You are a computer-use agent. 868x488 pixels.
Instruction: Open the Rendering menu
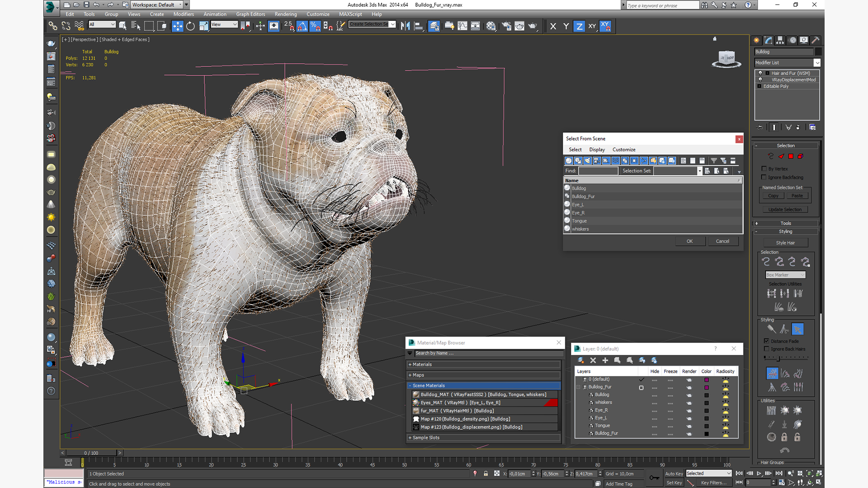286,14
